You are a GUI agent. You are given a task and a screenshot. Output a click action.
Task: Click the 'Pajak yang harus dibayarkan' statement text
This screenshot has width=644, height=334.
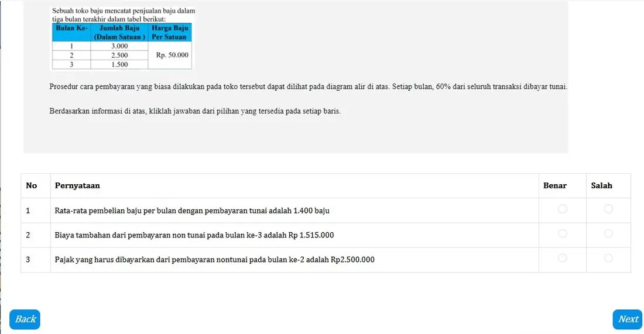[214, 260]
